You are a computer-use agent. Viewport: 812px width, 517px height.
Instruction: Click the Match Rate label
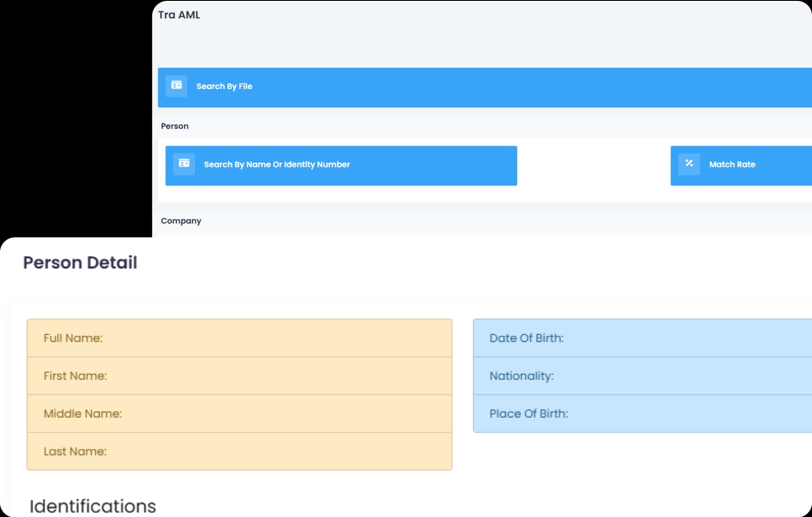(x=732, y=165)
